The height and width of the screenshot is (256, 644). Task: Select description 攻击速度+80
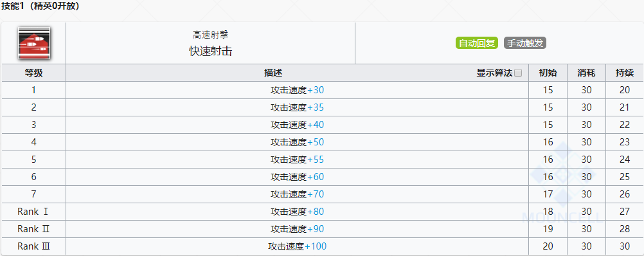click(298, 212)
